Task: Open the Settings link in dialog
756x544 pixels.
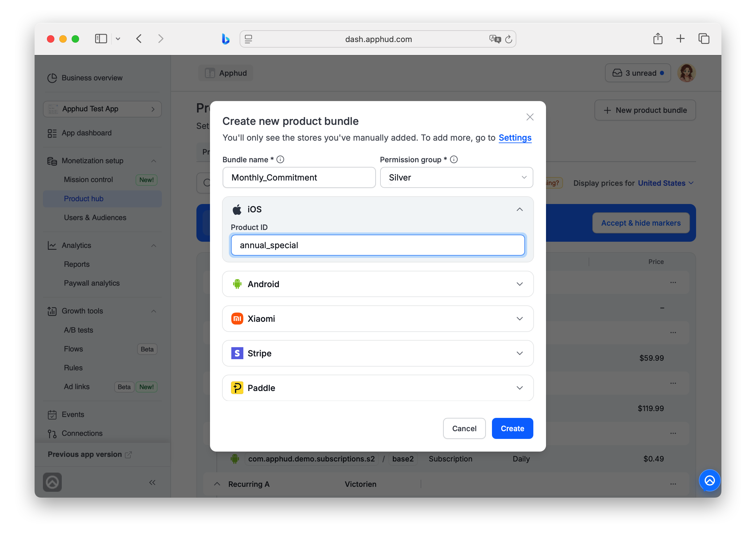Action: tap(515, 138)
